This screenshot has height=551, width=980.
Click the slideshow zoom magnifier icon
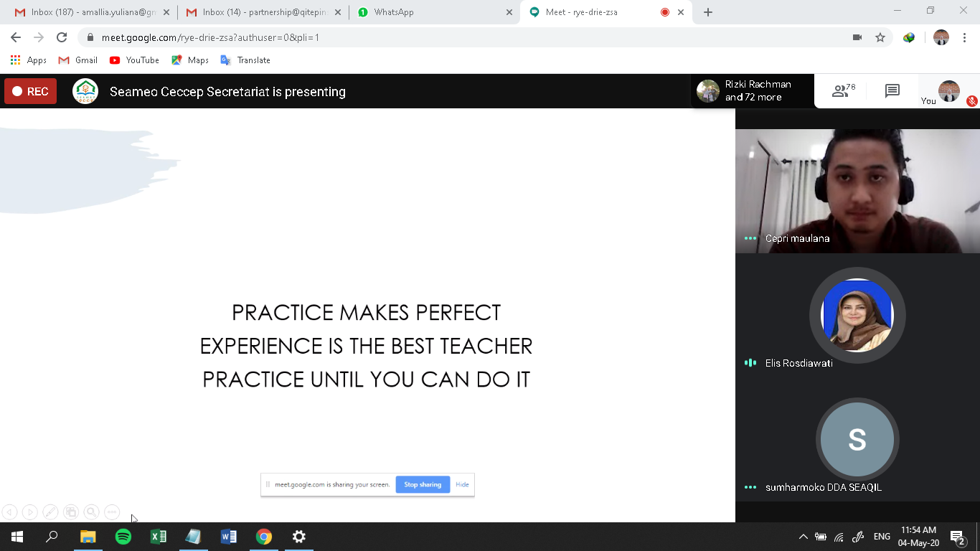[x=91, y=512]
